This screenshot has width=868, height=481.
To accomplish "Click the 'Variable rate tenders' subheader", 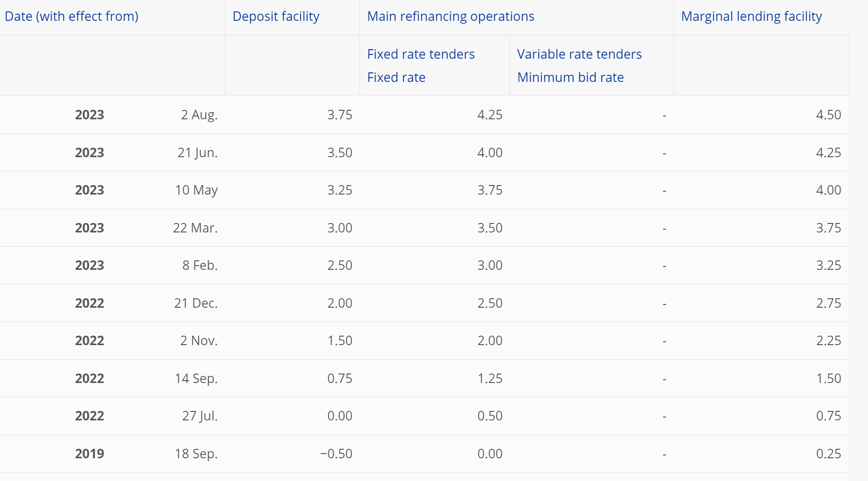I will [579, 54].
